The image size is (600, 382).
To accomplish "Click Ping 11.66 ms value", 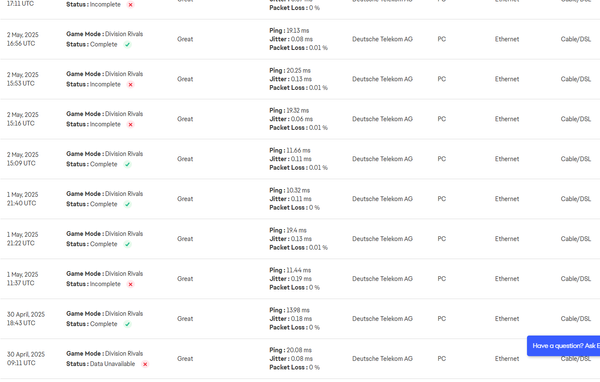I will click(x=290, y=150).
